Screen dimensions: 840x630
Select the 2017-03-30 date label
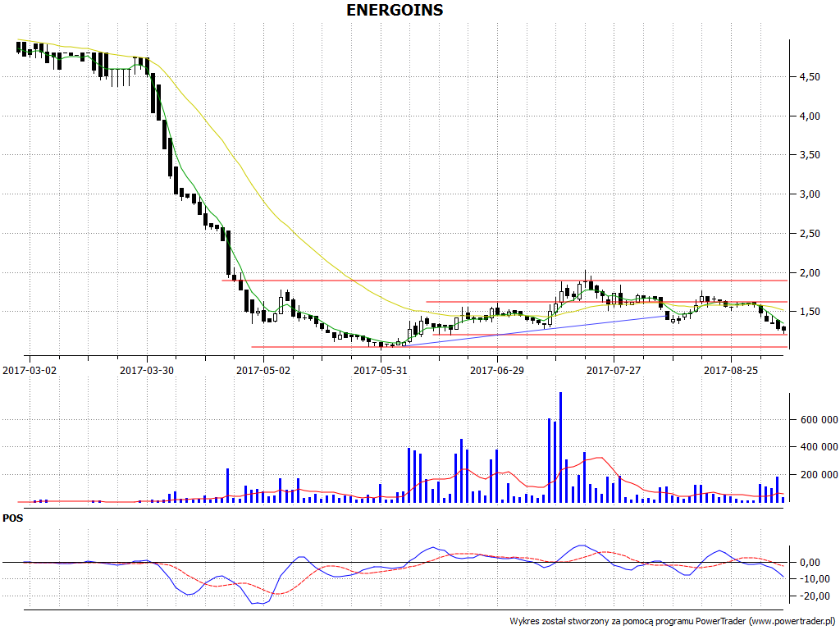pos(147,370)
